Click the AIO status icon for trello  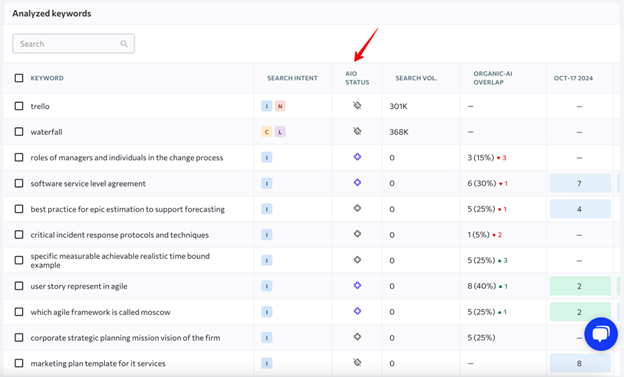[357, 105]
